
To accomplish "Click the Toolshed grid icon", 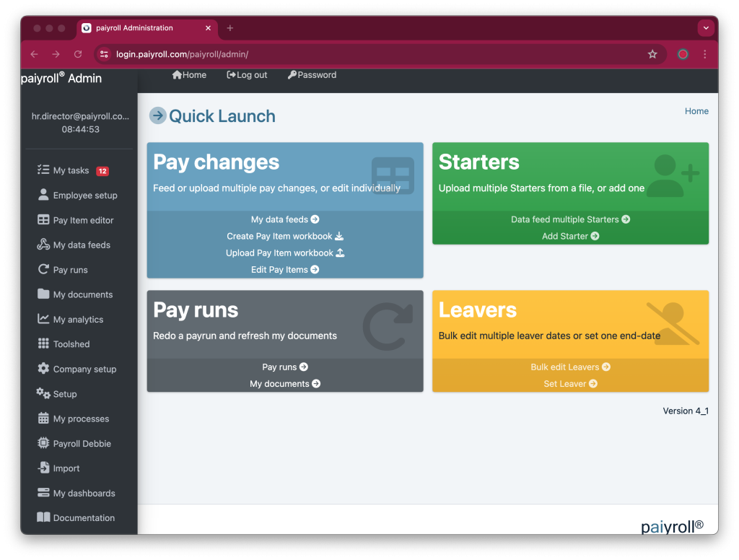I will 43,344.
